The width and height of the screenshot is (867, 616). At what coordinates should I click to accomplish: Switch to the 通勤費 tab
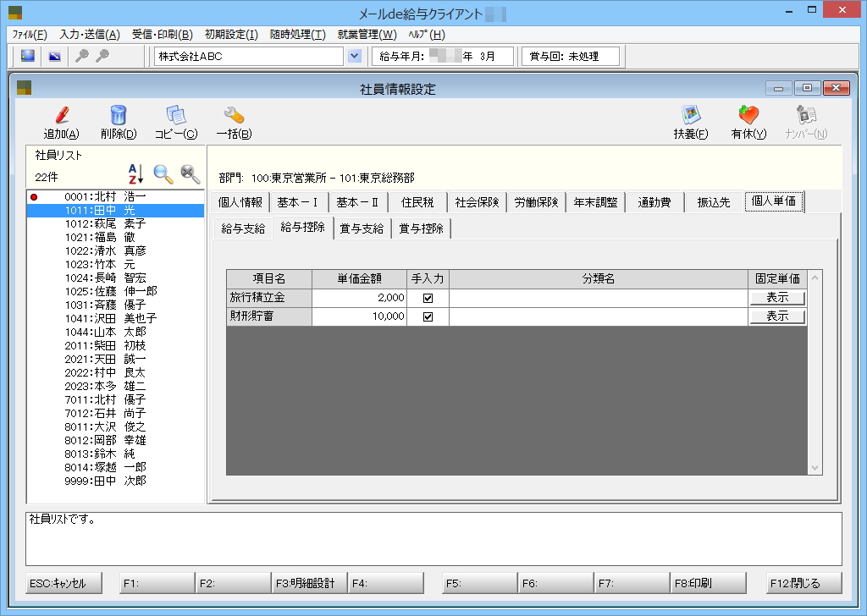[654, 202]
